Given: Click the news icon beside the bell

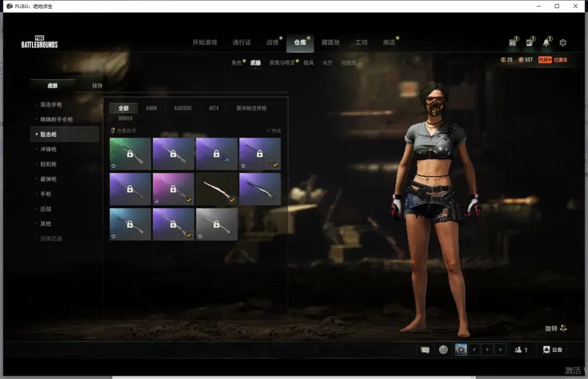Looking at the screenshot, I should click(x=529, y=42).
